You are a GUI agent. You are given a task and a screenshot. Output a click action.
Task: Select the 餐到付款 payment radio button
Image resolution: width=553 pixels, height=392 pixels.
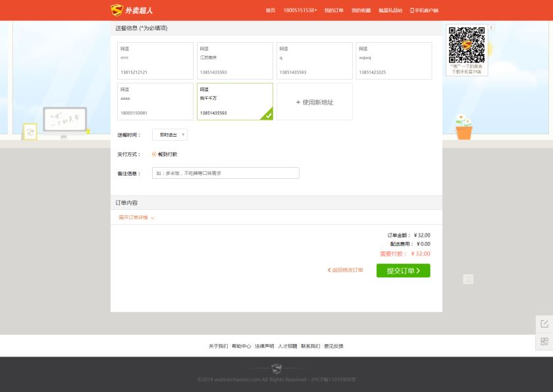coord(154,155)
